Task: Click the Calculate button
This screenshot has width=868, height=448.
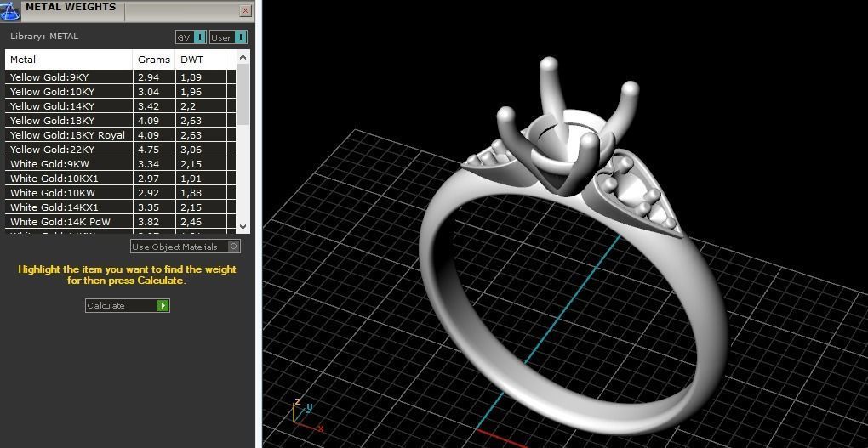Action: point(128,305)
